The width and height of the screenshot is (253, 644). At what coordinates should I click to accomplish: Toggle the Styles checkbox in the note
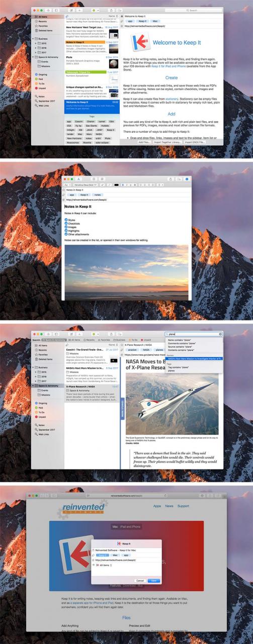(66, 219)
